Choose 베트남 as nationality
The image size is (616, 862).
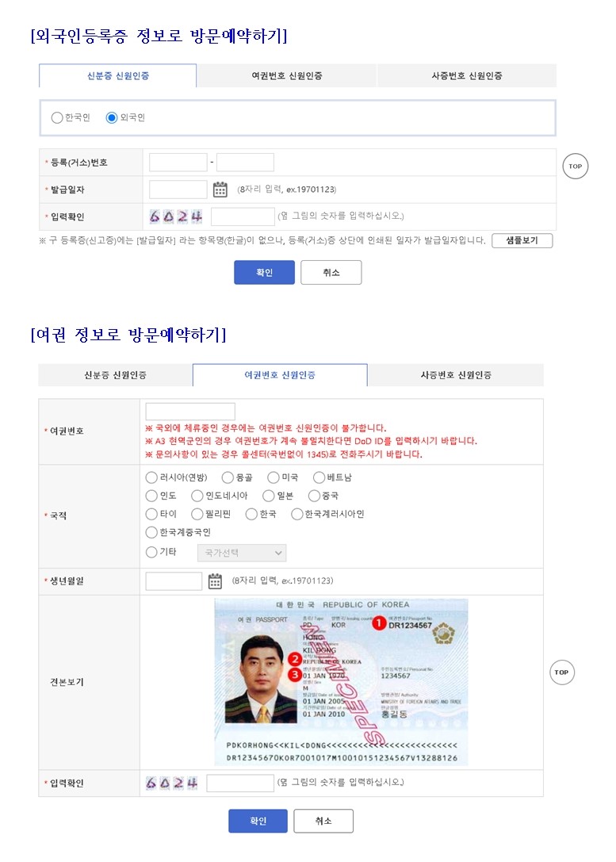click(x=319, y=477)
